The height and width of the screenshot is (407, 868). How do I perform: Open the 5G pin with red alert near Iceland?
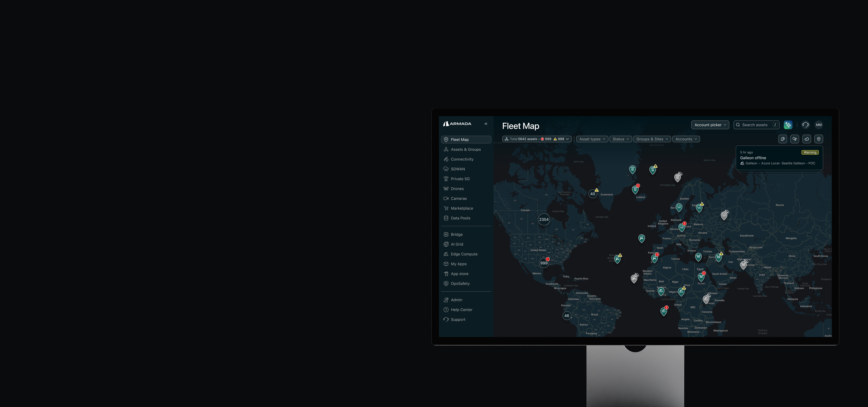(x=635, y=190)
